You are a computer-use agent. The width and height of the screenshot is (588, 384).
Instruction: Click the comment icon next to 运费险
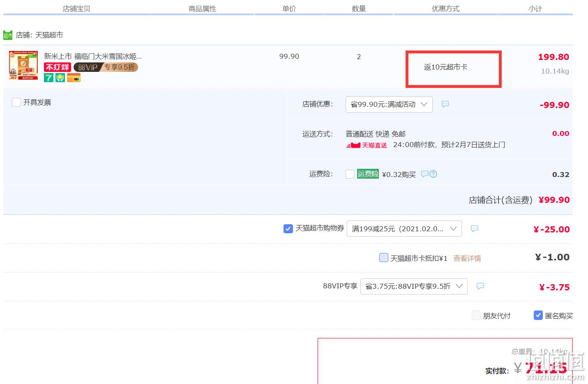pyautogui.click(x=425, y=174)
